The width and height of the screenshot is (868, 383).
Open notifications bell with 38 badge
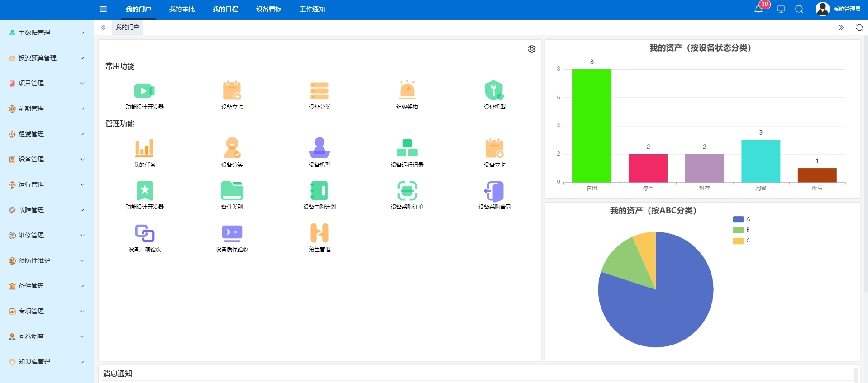(759, 9)
